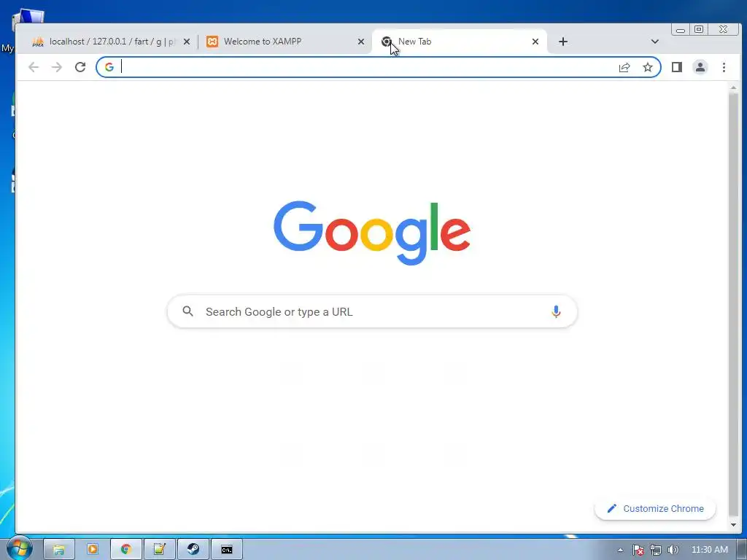Open the command prompt taskbar icon
The image size is (747, 560).
(x=227, y=550)
